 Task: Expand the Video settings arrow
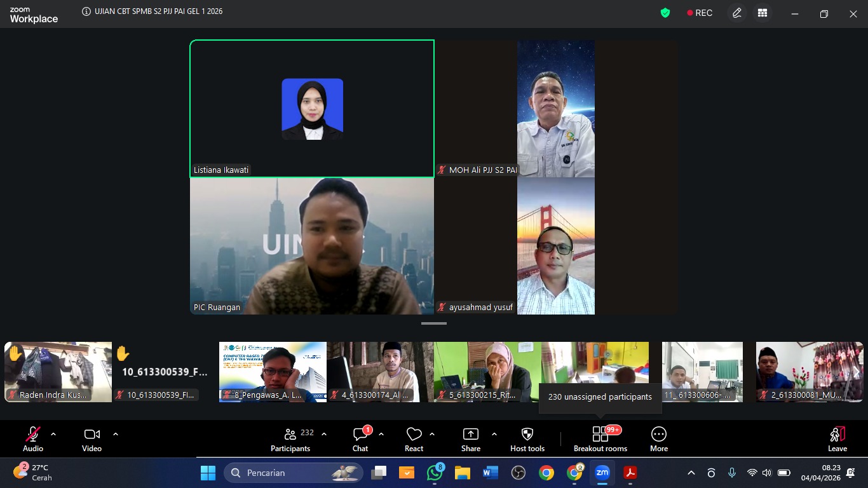click(116, 434)
